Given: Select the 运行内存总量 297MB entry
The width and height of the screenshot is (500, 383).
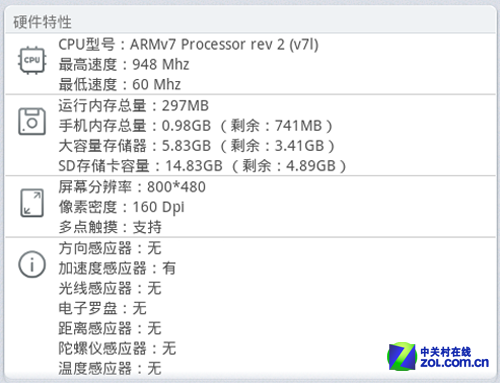Looking at the screenshot, I should coord(134,106).
